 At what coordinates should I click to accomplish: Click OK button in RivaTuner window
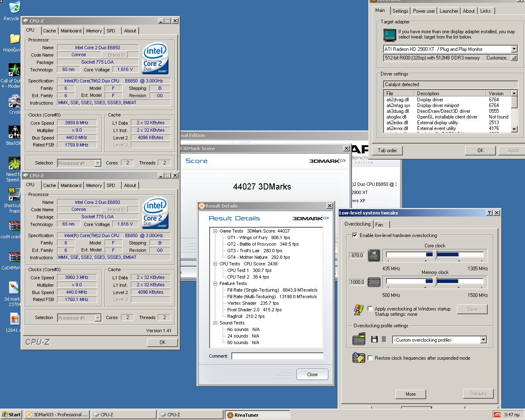click(480, 151)
